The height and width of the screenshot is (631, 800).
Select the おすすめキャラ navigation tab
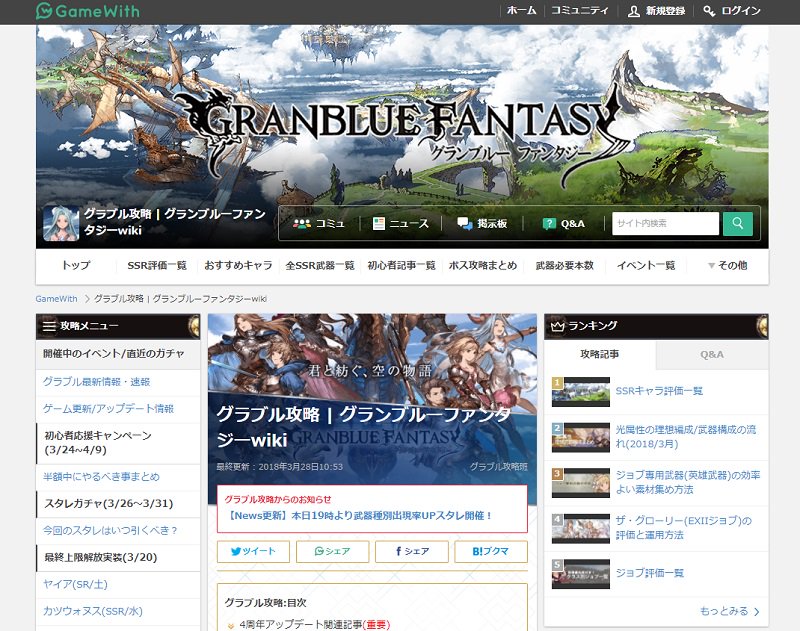coord(238,265)
